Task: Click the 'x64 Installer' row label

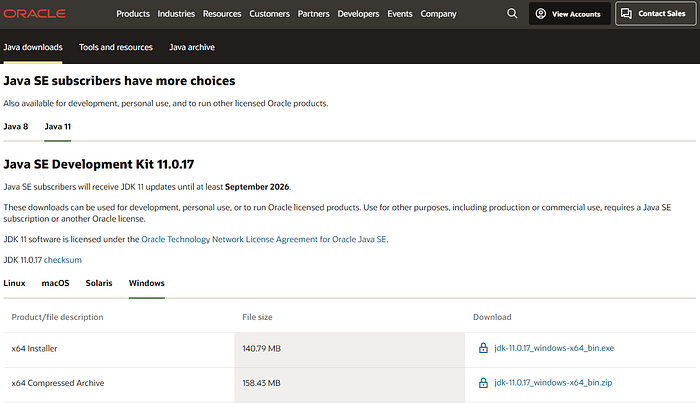Action: coord(34,349)
